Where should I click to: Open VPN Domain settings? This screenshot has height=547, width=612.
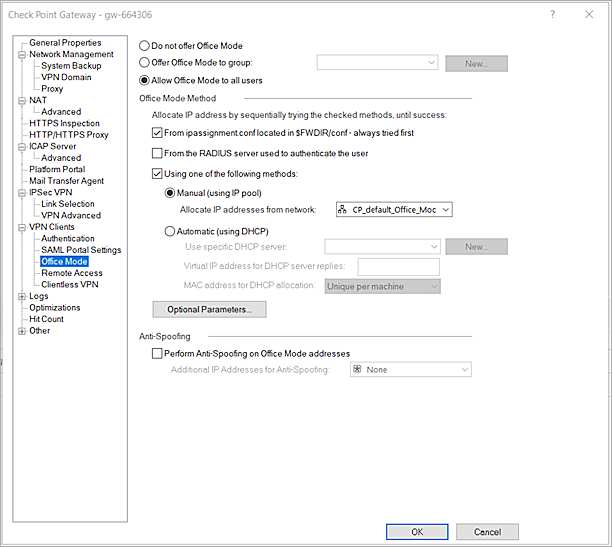[x=66, y=77]
